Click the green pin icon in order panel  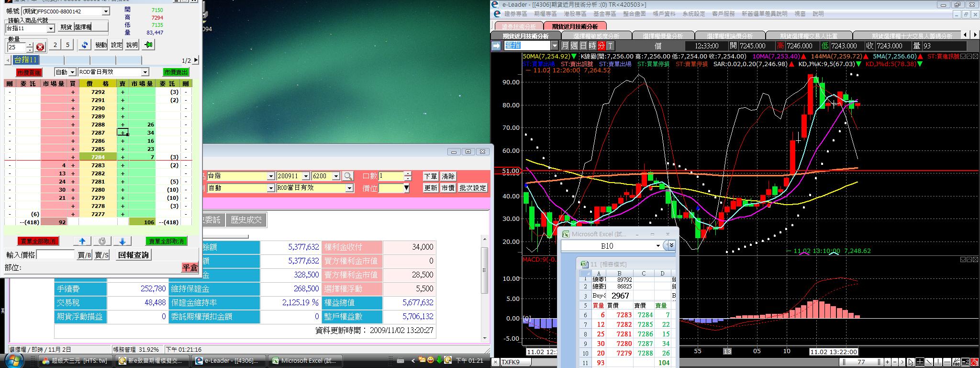click(x=148, y=45)
